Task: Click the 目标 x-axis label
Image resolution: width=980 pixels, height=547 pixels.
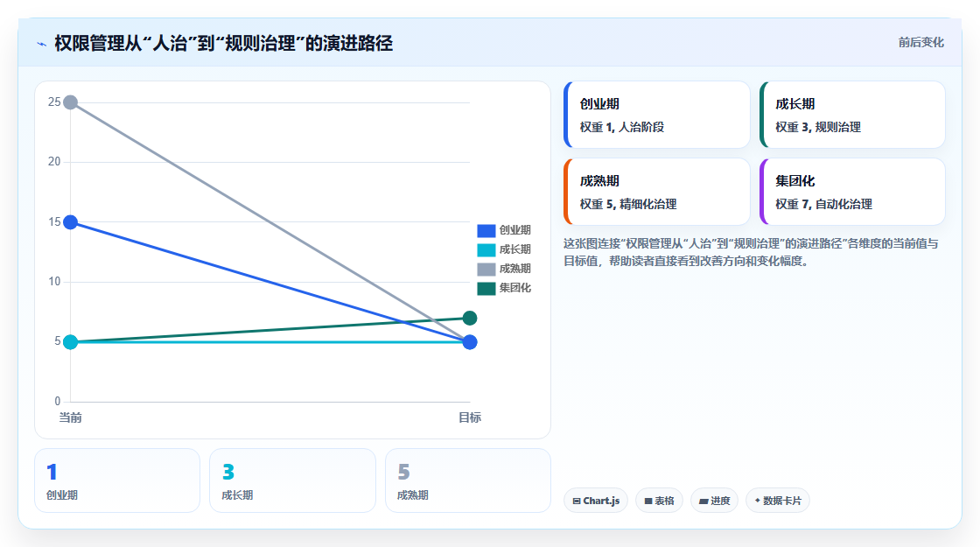Action: (x=470, y=417)
